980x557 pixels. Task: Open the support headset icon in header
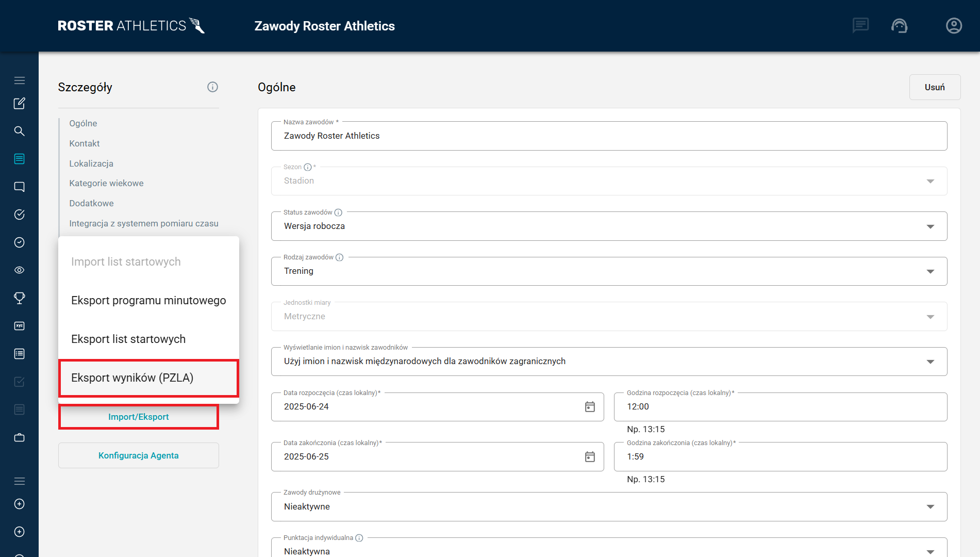coord(900,25)
